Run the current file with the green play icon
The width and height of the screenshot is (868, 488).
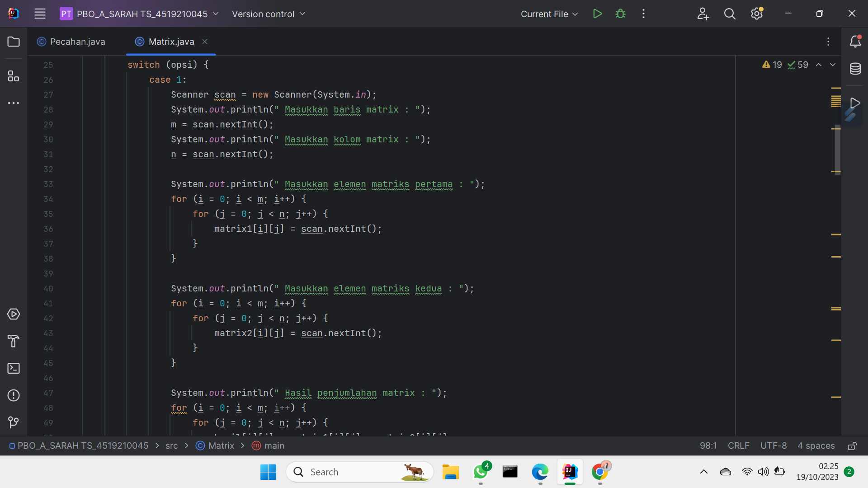pyautogui.click(x=597, y=14)
